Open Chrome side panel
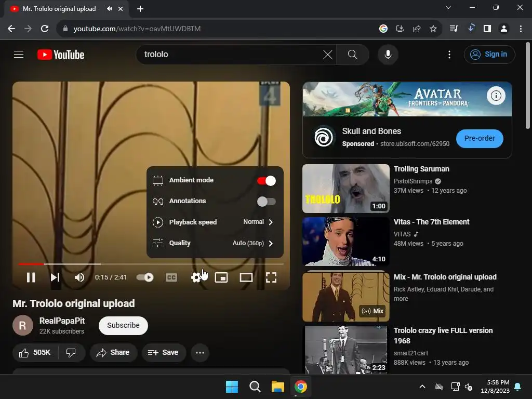 click(487, 29)
